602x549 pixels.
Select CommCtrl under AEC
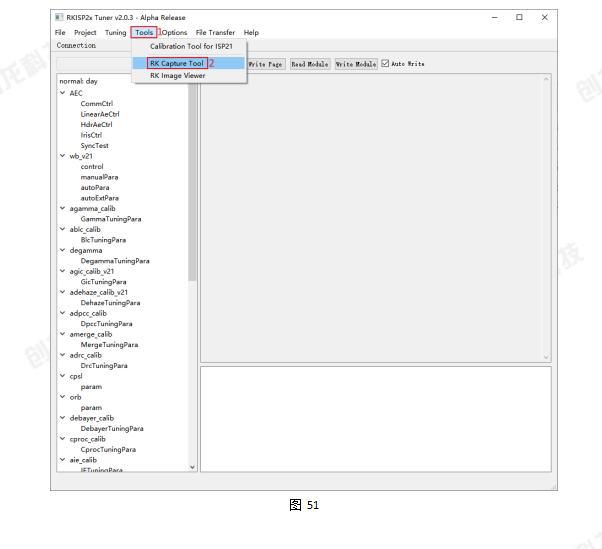coord(97,104)
